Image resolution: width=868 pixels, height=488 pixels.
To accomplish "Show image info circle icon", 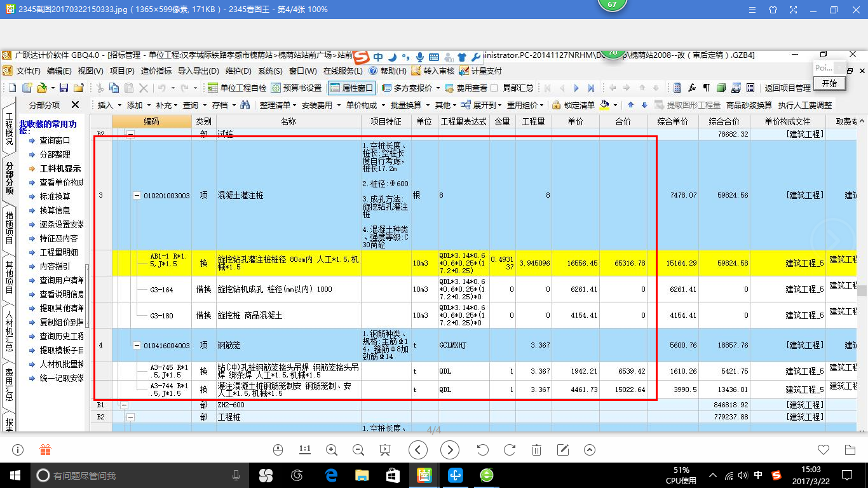I will pos(18,450).
